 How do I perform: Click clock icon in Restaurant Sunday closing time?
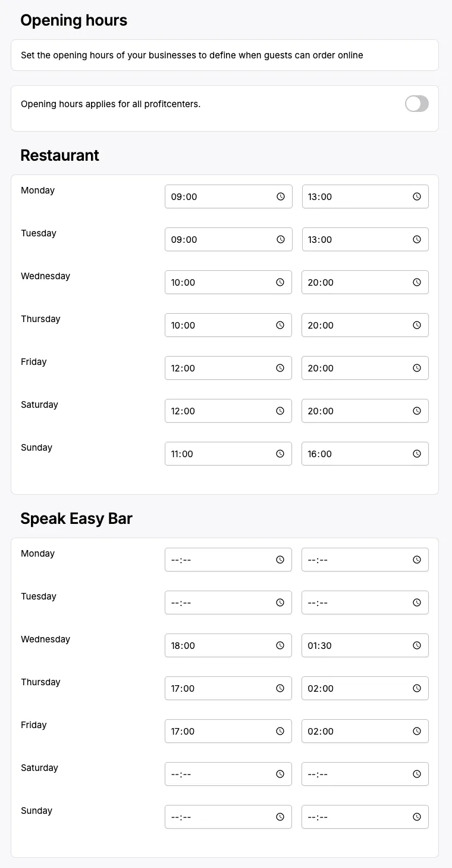point(417,454)
